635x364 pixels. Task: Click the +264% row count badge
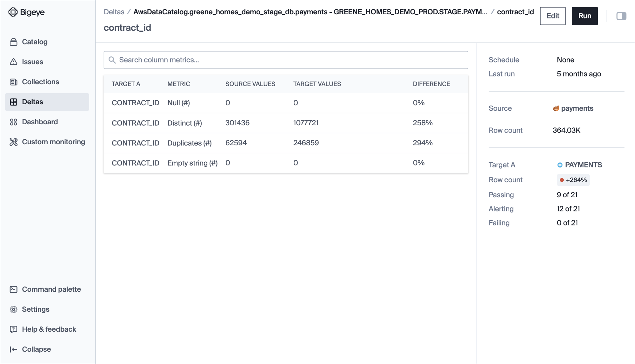pyautogui.click(x=573, y=180)
